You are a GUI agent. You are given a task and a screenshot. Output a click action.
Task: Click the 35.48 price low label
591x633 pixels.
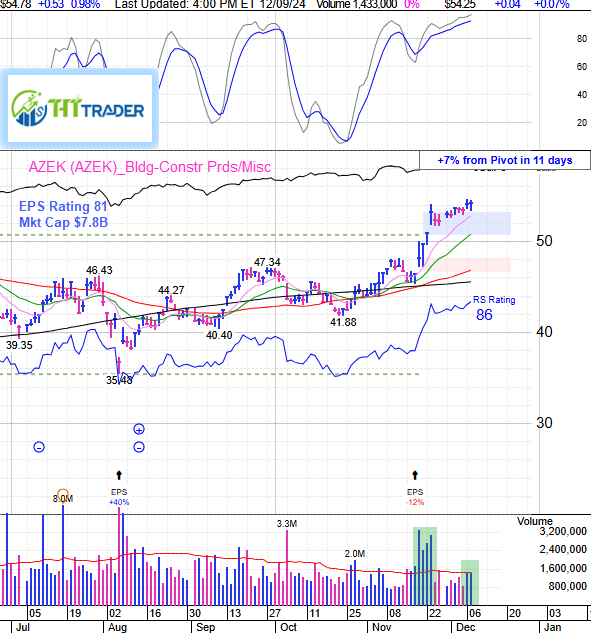tap(119, 380)
